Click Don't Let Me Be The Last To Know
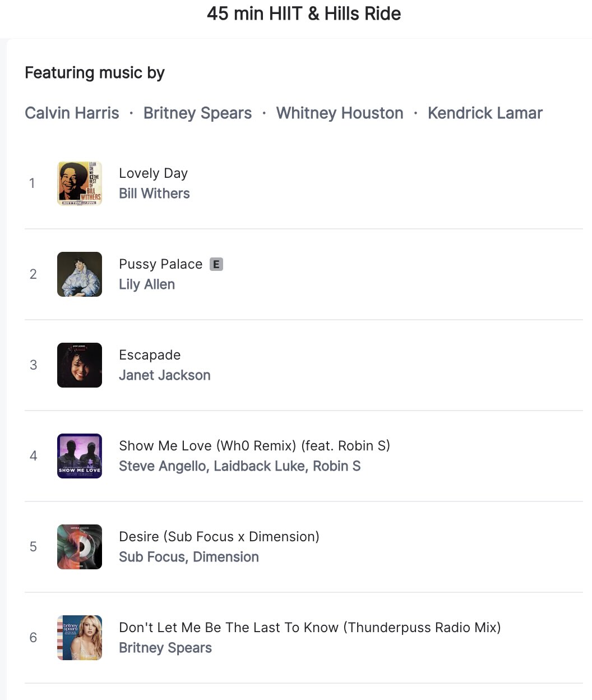592x700 pixels. coord(309,627)
